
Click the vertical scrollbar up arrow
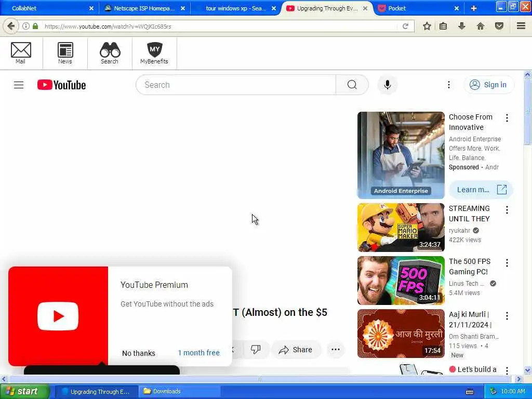pyautogui.click(x=528, y=74)
